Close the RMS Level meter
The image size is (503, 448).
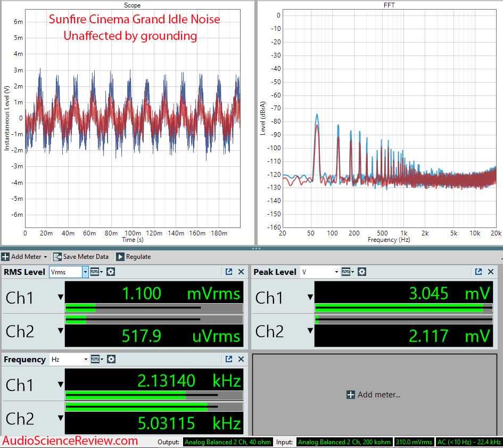241,272
